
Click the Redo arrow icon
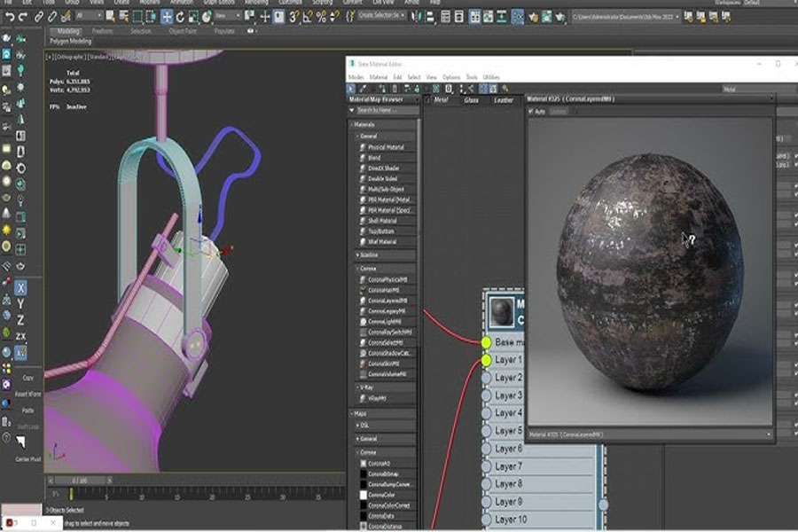pyautogui.click(x=23, y=17)
